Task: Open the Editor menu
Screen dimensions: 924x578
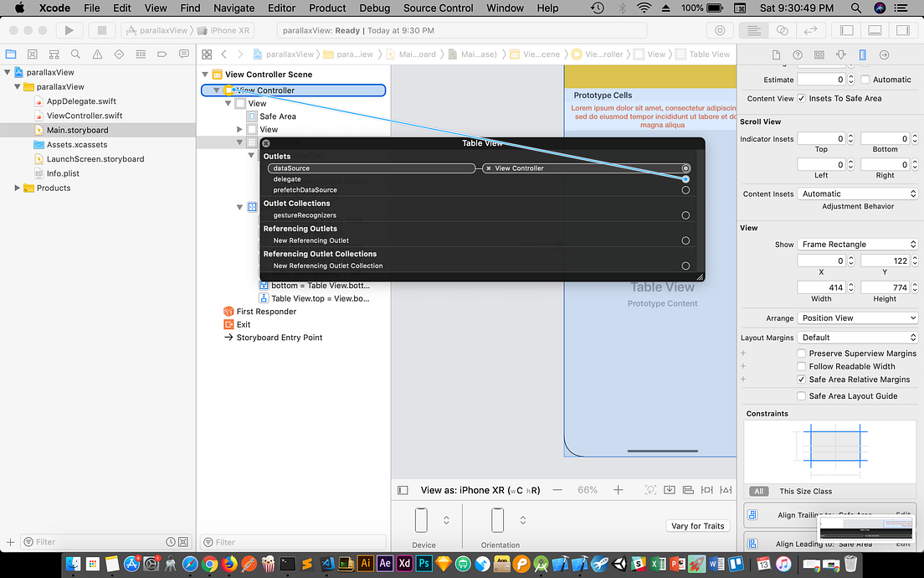Action: click(281, 8)
